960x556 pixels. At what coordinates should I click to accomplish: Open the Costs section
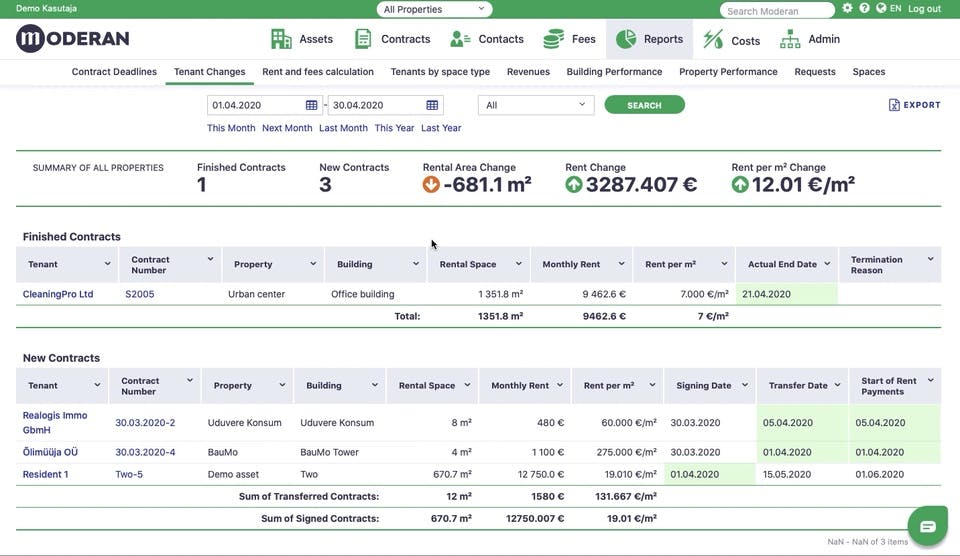[x=731, y=40]
